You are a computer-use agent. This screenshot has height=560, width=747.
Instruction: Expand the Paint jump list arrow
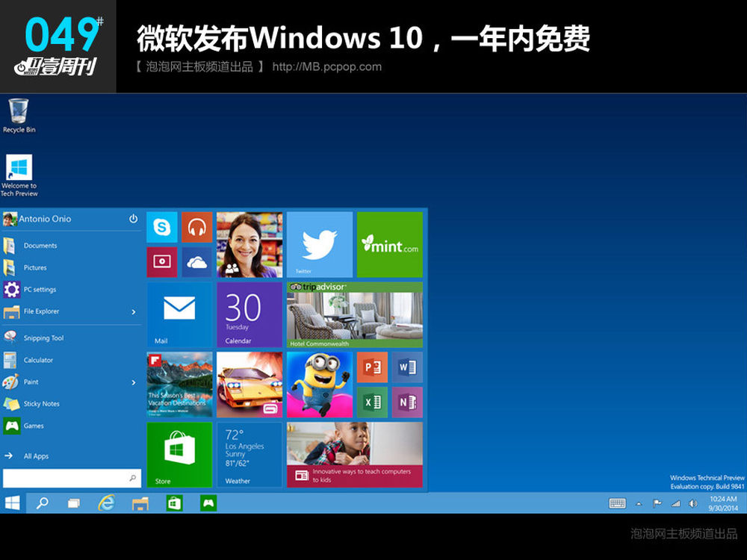click(134, 382)
